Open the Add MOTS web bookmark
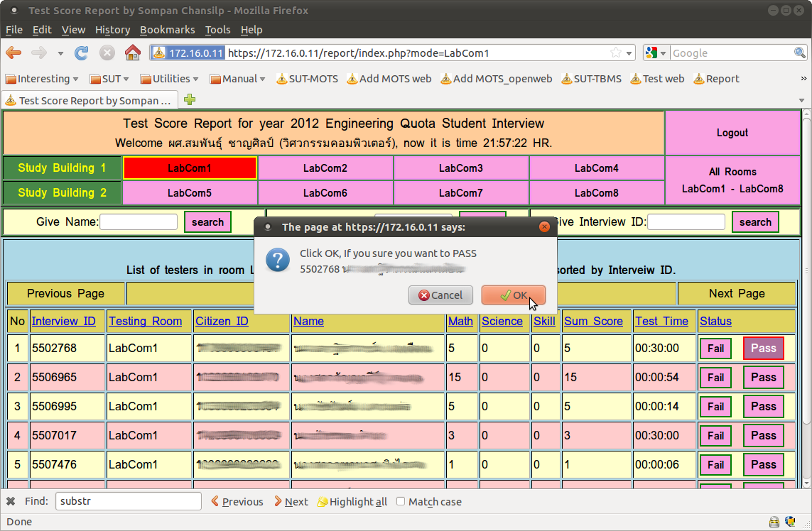The height and width of the screenshot is (531, 812). (389, 79)
